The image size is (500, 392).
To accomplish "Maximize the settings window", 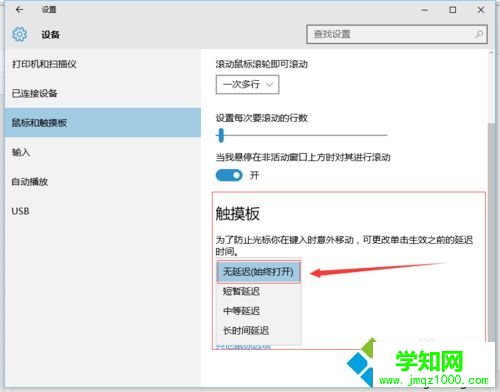I will 453,10.
